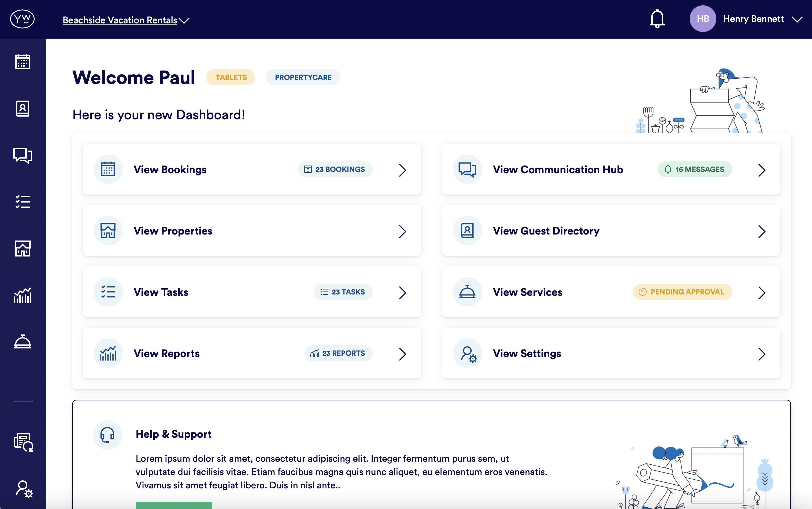Click the invoice search sidebar icon
This screenshot has height=509, width=812.
click(24, 442)
